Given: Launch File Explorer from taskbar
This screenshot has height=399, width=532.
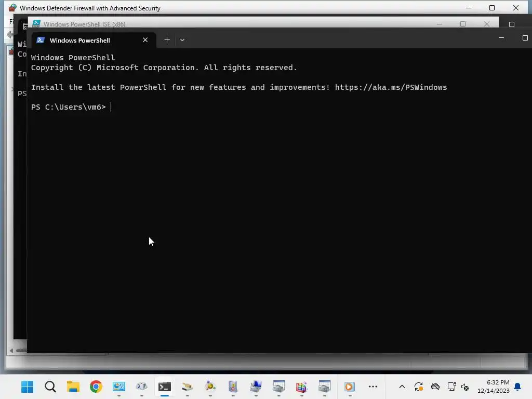Looking at the screenshot, I should coord(73,387).
